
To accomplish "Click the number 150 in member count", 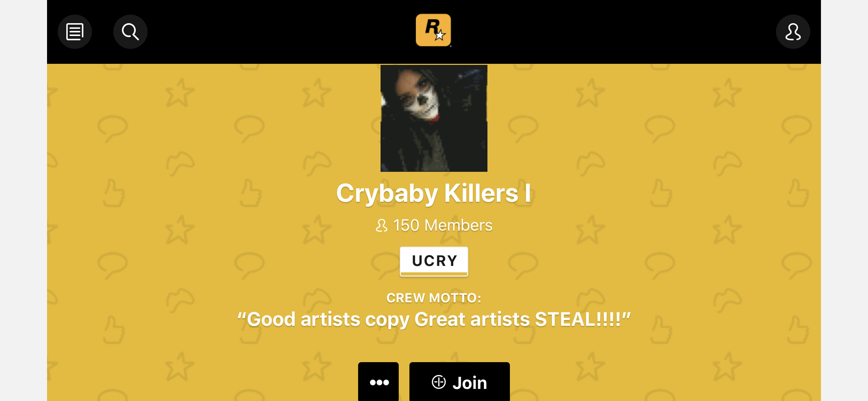I will click(x=406, y=225).
